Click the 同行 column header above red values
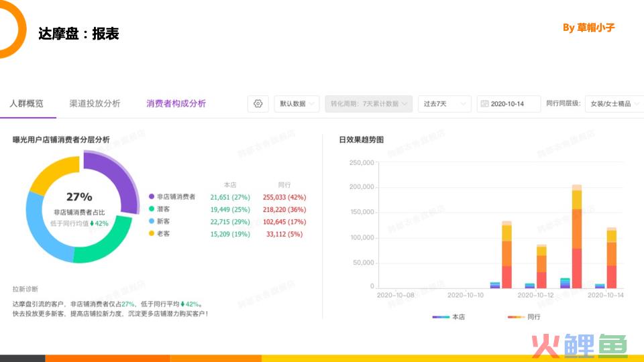This screenshot has width=644, height=362. 284,185
